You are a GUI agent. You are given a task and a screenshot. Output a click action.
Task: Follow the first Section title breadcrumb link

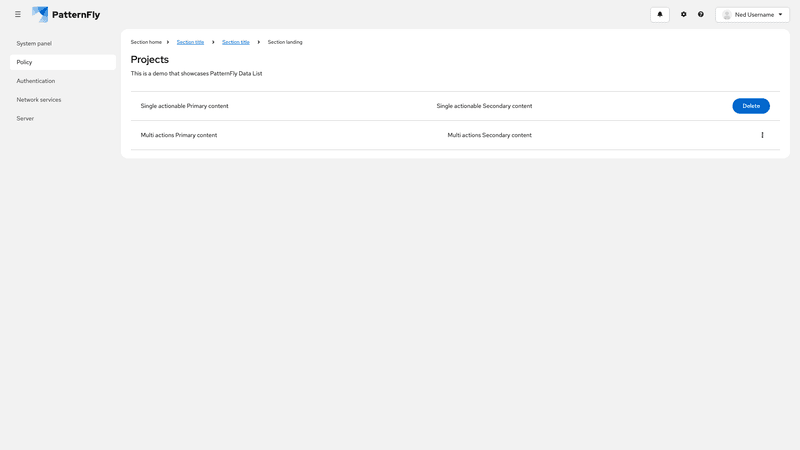[190, 42]
